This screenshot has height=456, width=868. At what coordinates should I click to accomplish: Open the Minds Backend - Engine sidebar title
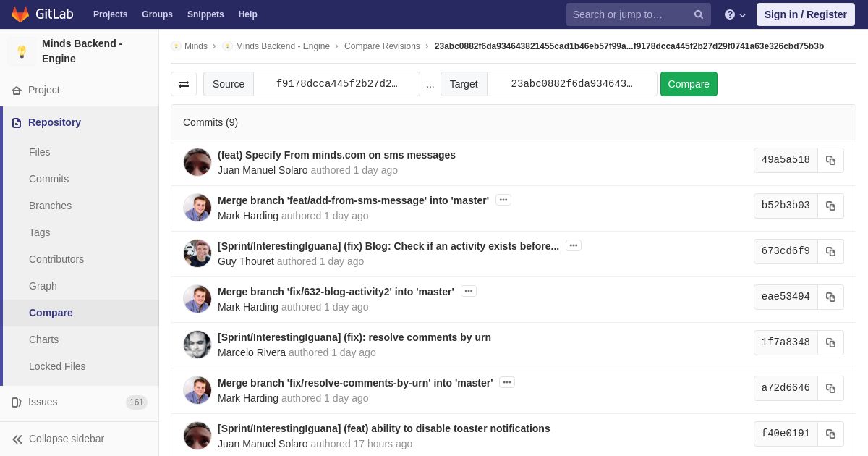coord(82,51)
